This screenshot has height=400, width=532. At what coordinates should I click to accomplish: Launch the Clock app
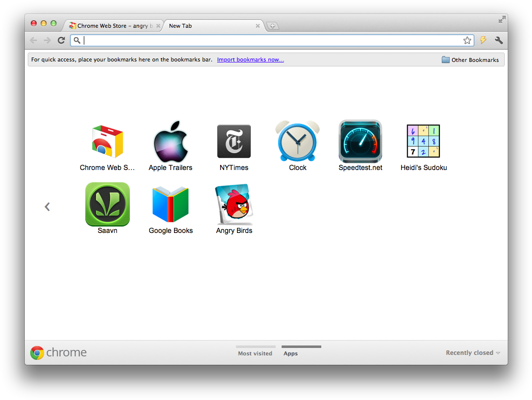(x=297, y=141)
